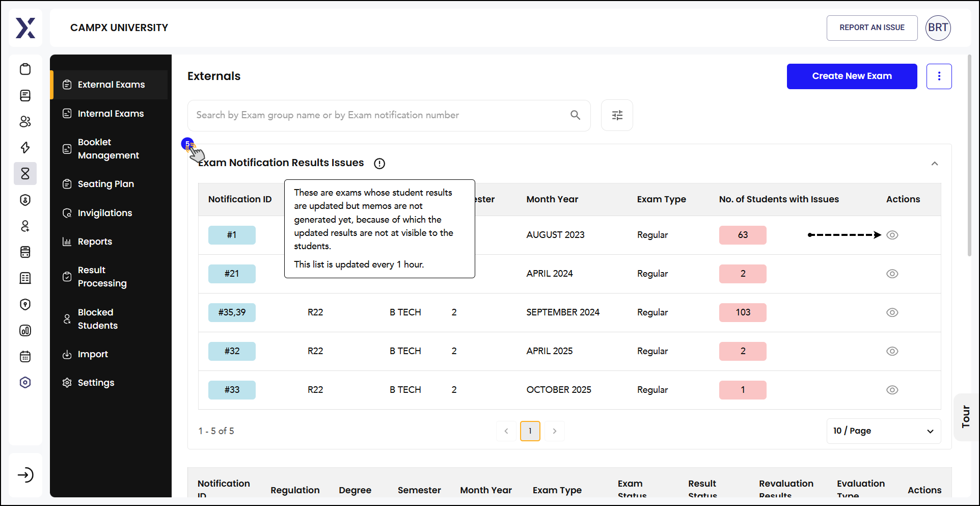980x506 pixels.
Task: Open the Tour side tab
Action: click(x=966, y=417)
